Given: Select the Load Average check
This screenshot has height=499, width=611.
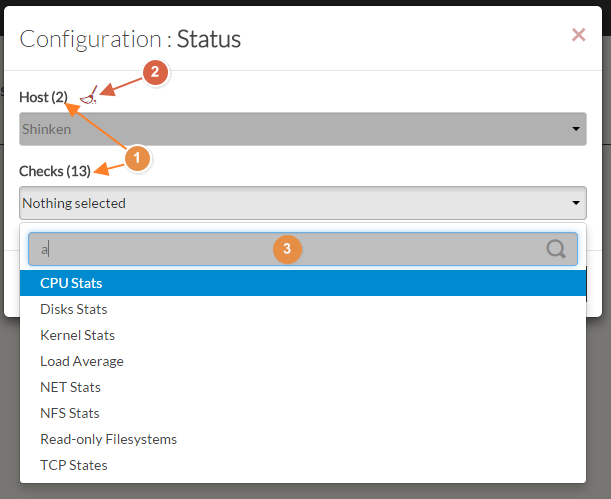Looking at the screenshot, I should point(82,361).
